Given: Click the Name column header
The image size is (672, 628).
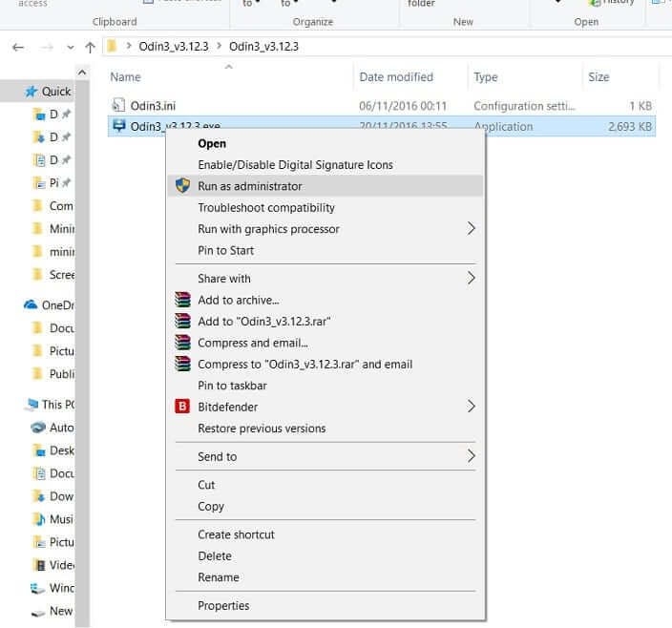Looking at the screenshot, I should click(125, 77).
